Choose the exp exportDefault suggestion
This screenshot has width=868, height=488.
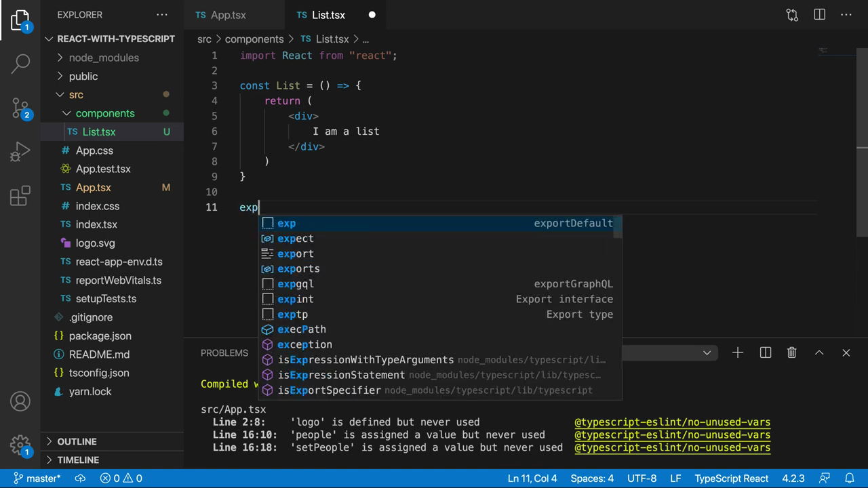click(437, 223)
